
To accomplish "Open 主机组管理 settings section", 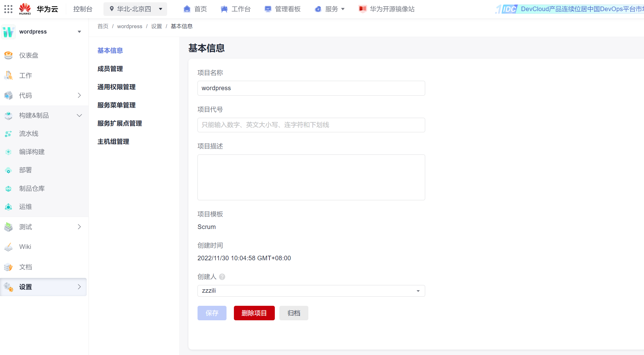I will [x=113, y=141].
